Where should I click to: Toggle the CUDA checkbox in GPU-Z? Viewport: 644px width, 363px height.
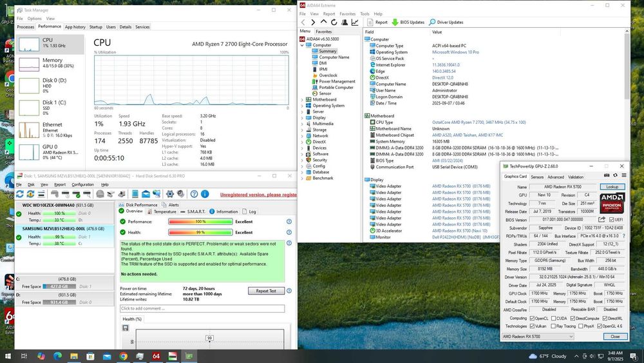click(x=554, y=318)
